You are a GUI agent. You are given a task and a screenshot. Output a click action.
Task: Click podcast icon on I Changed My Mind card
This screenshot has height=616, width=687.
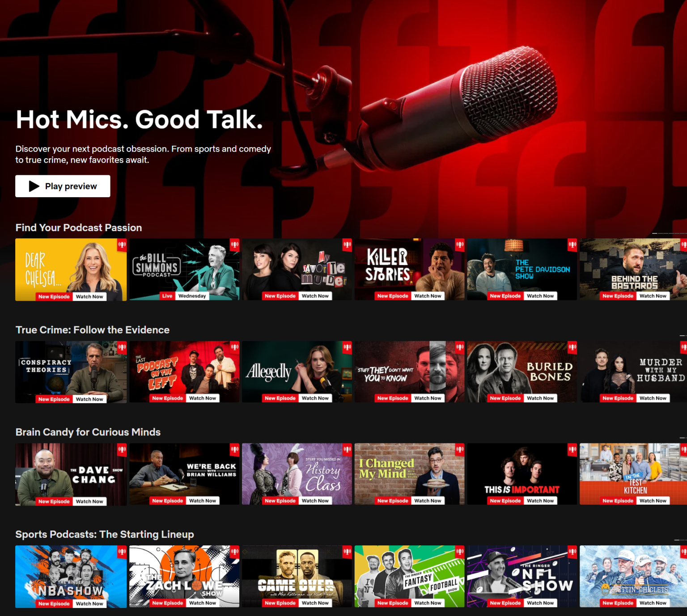460,449
